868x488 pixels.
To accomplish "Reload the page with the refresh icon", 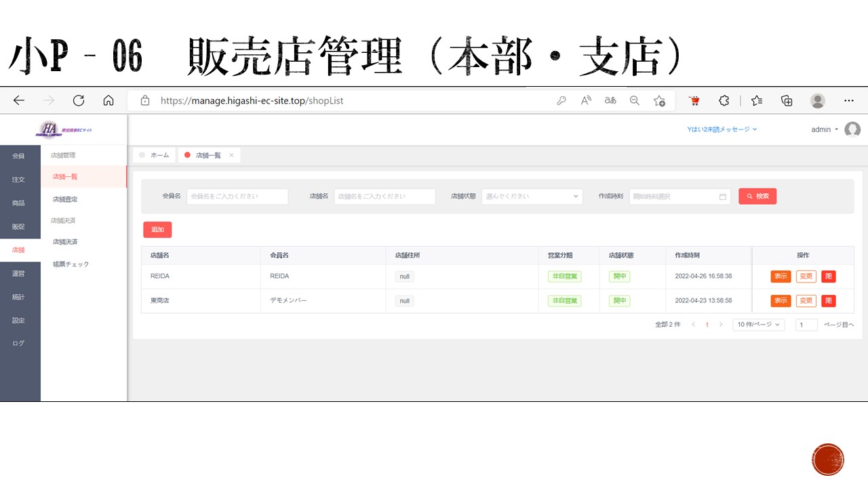I will [79, 100].
